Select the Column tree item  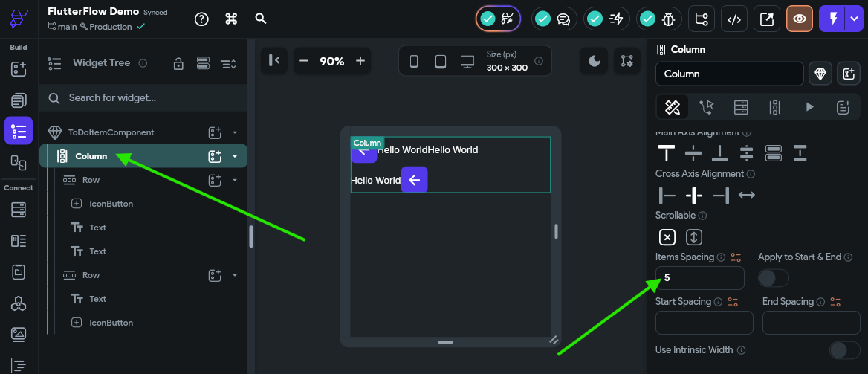143,156
